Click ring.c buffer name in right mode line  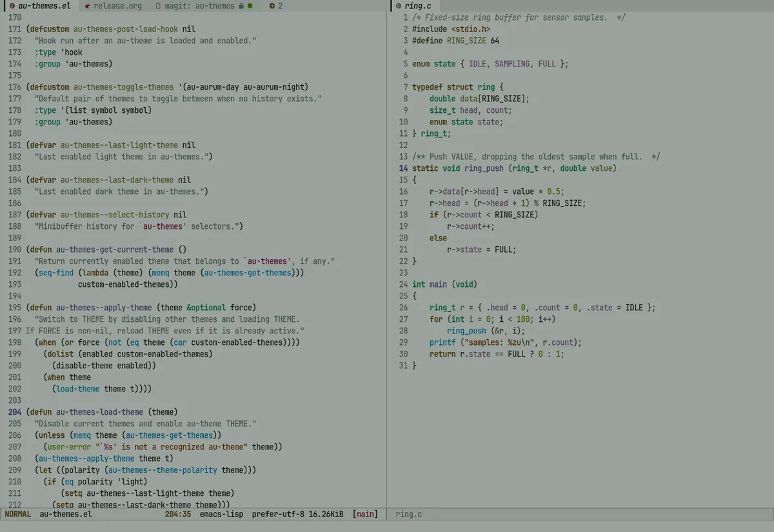pos(409,514)
